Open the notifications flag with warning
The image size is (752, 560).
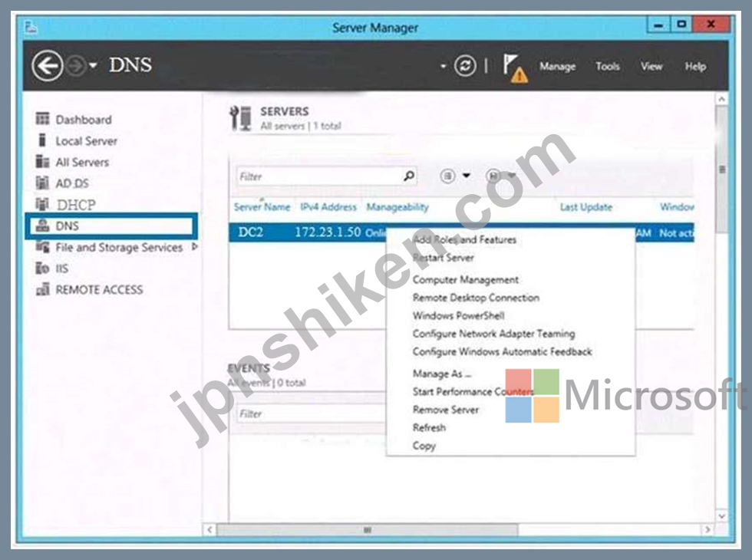(x=515, y=68)
